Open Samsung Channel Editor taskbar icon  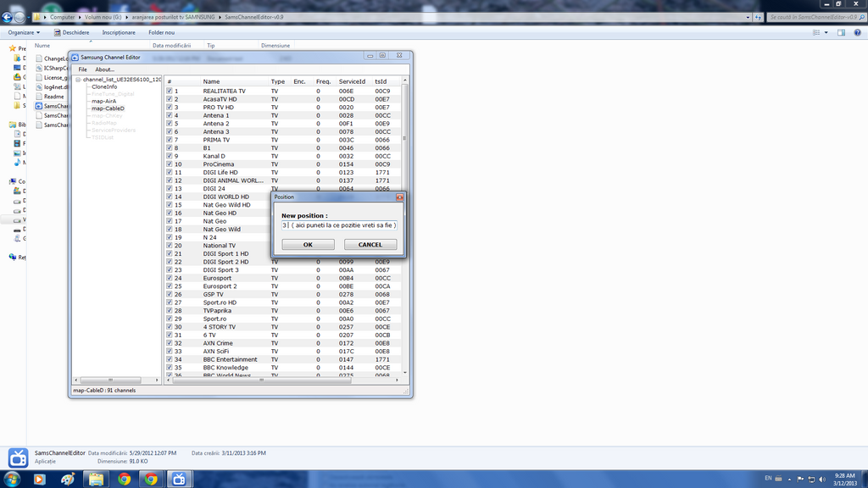[x=179, y=480]
